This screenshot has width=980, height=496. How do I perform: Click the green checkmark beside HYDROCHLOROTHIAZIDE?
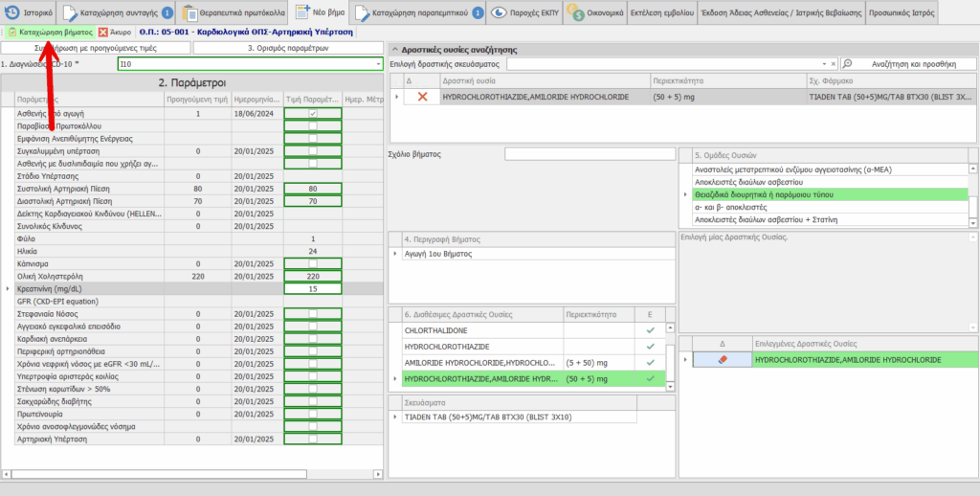point(650,346)
